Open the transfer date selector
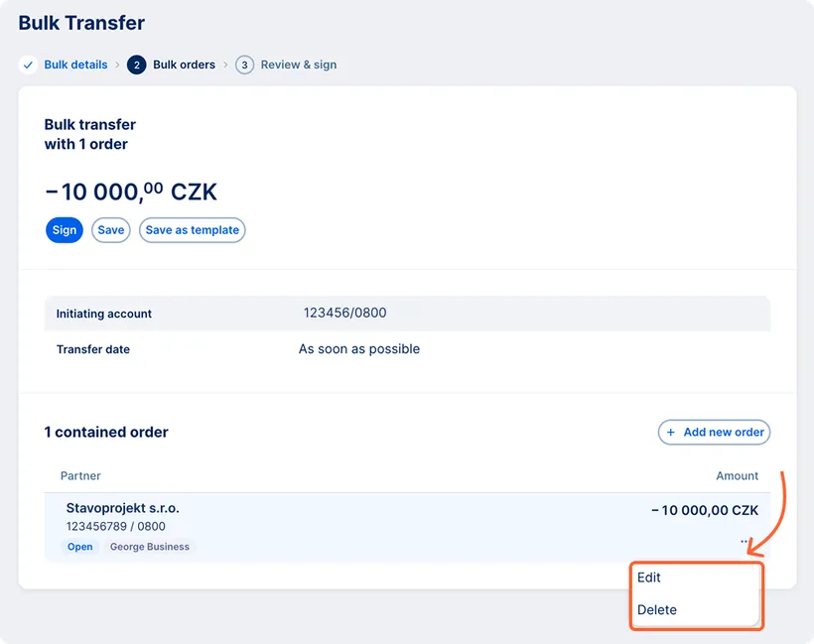814x644 pixels. coord(359,349)
